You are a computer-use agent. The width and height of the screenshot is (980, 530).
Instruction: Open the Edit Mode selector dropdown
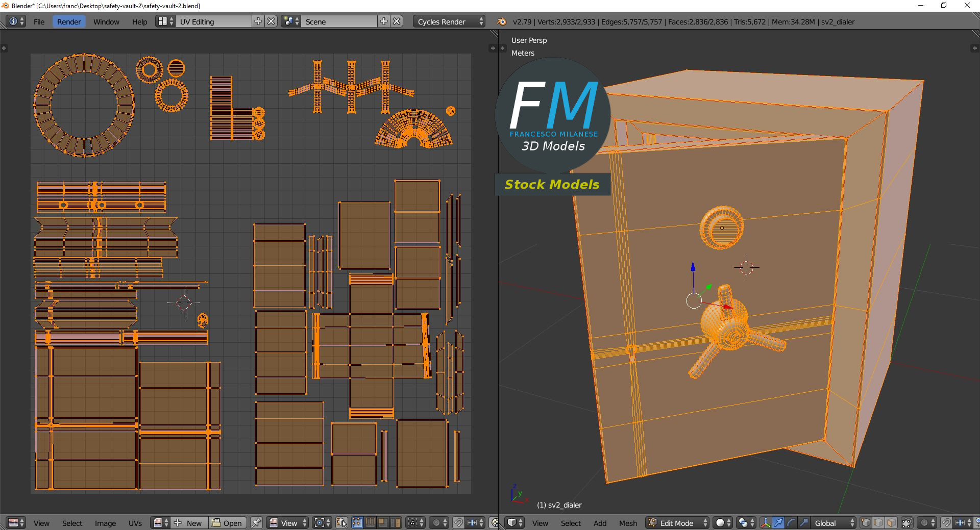(677, 523)
